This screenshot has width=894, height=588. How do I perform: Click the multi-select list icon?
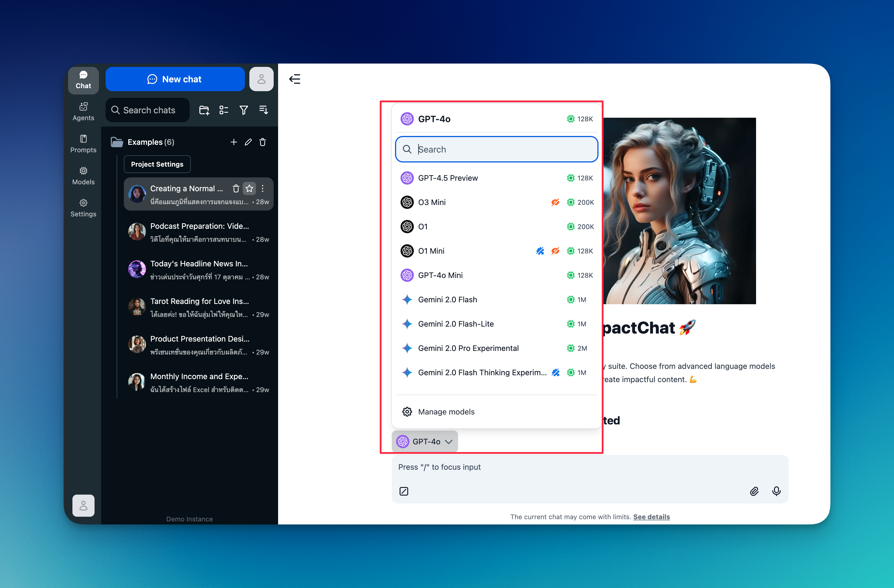(x=224, y=110)
